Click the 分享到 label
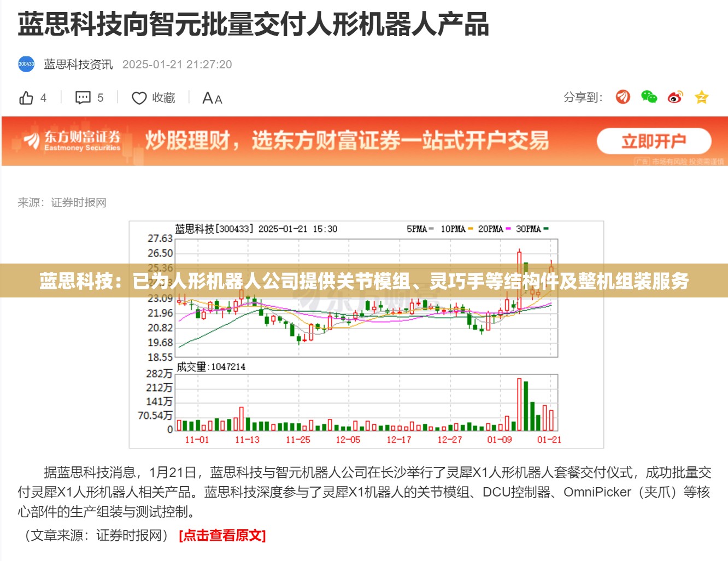 tap(583, 97)
